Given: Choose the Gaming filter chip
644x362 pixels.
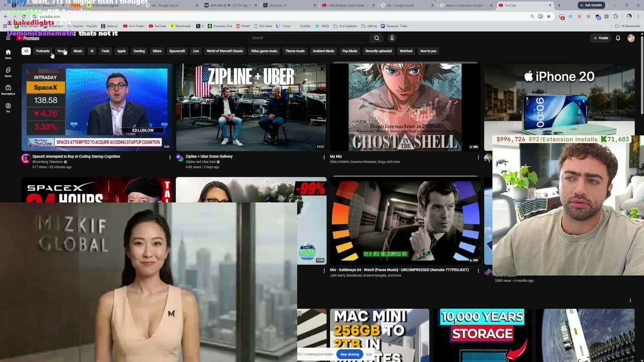Looking at the screenshot, I should [139, 51].
